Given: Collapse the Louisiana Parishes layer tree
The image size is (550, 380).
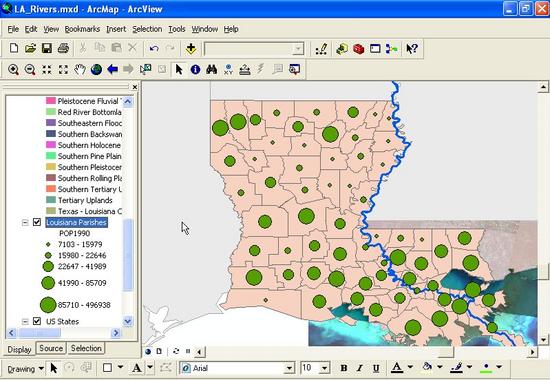Looking at the screenshot, I should [x=25, y=222].
